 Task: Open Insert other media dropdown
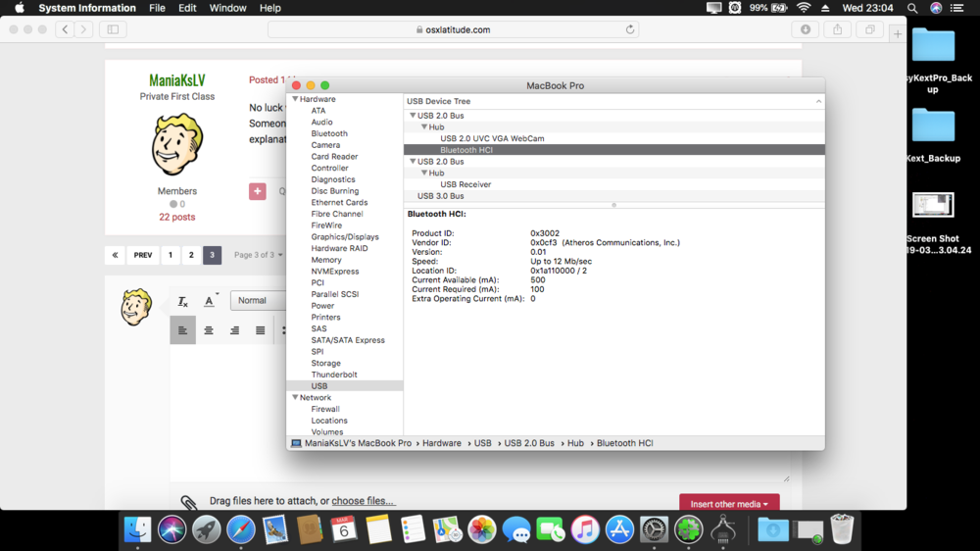point(729,504)
